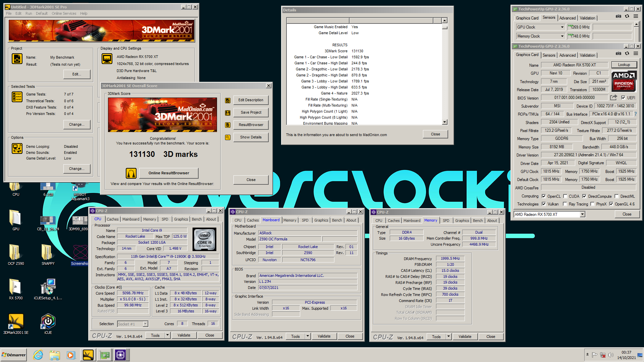Click the BIOS version export icon in GPU-Z

tap(613, 98)
